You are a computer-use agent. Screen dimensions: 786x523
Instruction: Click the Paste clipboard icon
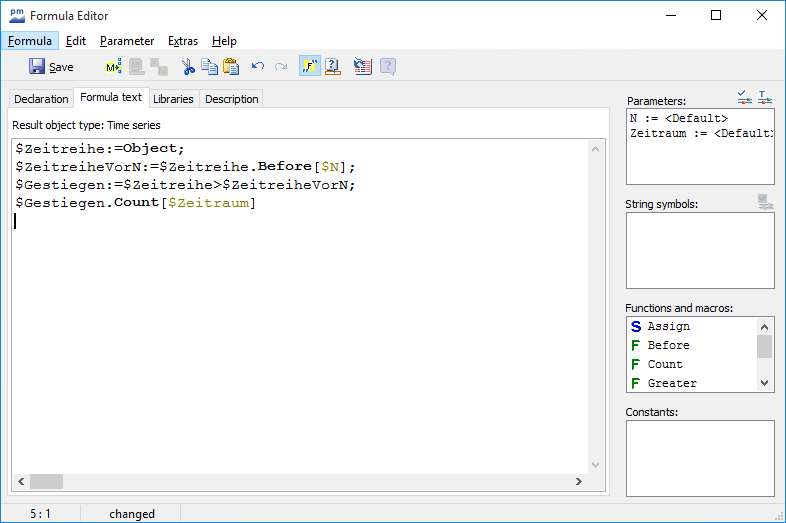231,67
